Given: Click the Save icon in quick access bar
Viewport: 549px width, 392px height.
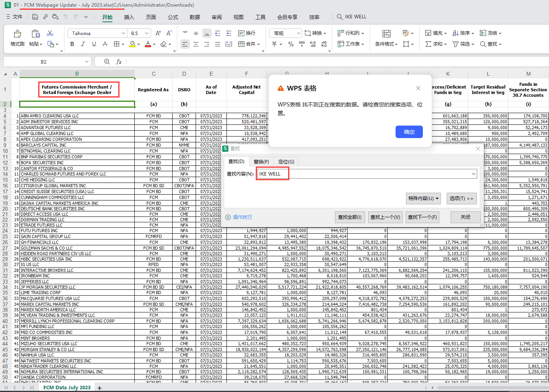Looking at the screenshot, I should click(x=35, y=17).
